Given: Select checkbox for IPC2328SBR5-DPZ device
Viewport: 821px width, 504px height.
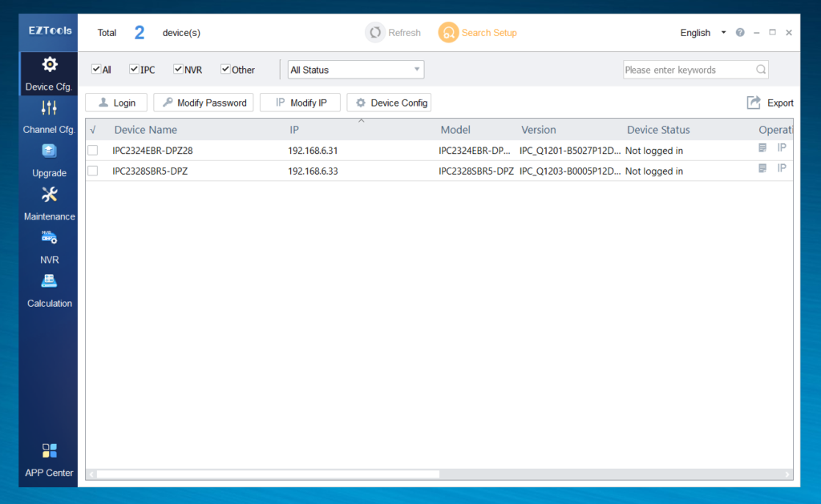Looking at the screenshot, I should [93, 171].
